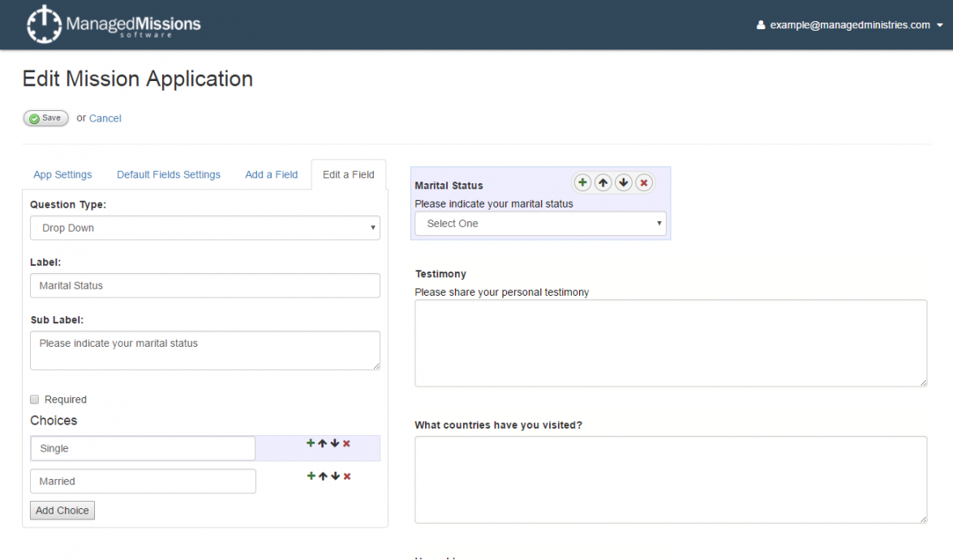Click the ManagedMissions logo icon

44,24
